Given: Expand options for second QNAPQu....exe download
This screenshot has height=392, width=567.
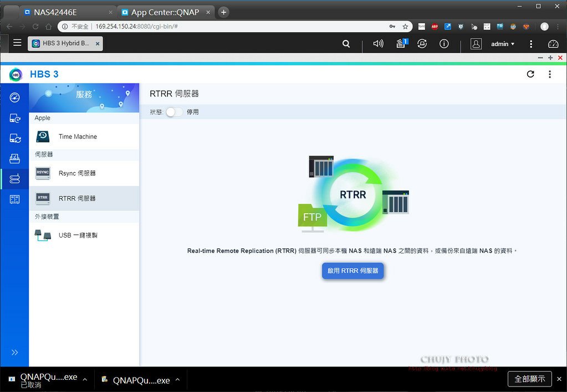Looking at the screenshot, I should [177, 380].
